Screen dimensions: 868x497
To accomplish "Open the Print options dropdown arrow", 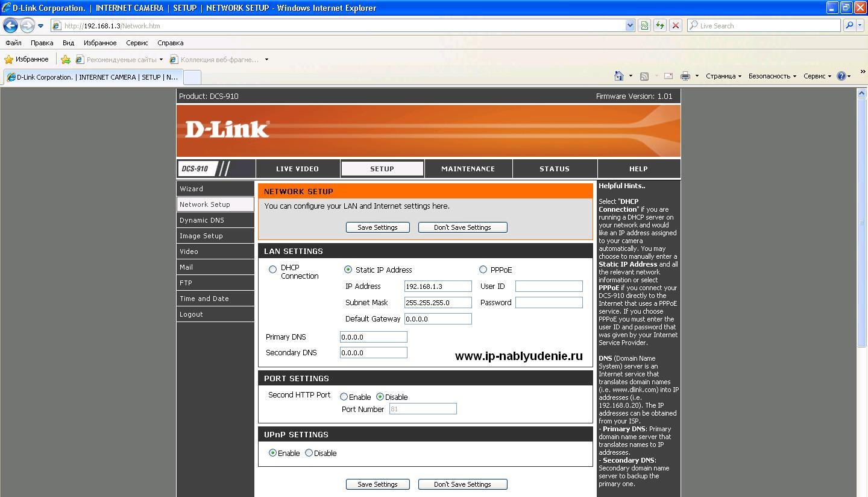I will tap(697, 76).
